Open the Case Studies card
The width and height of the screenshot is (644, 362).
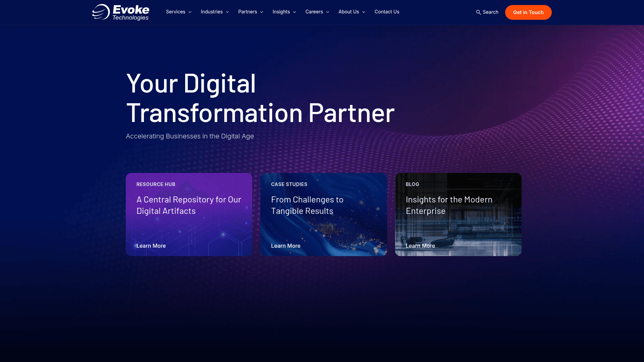point(323,214)
